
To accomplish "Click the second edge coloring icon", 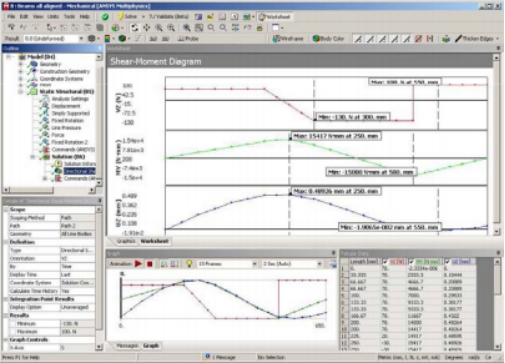I will point(370,39).
